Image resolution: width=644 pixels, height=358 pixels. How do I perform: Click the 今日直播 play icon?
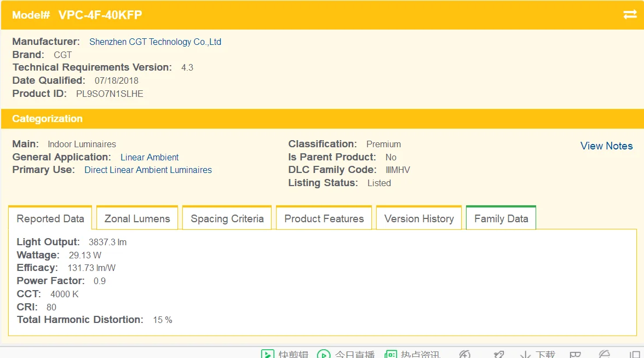pyautogui.click(x=324, y=354)
